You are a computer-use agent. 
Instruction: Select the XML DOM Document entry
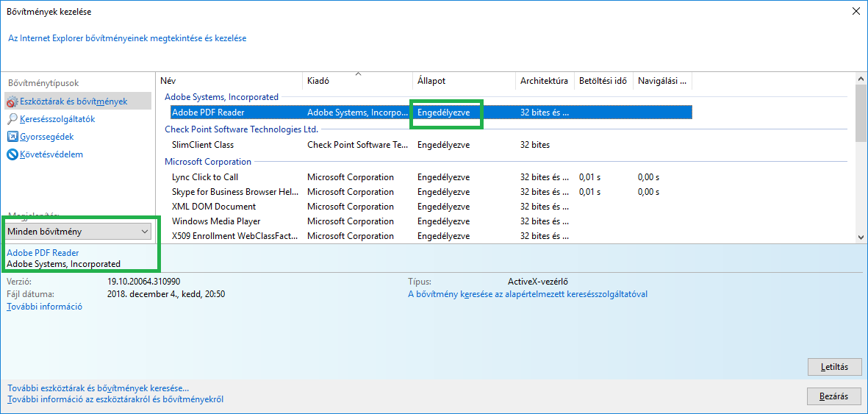point(214,207)
